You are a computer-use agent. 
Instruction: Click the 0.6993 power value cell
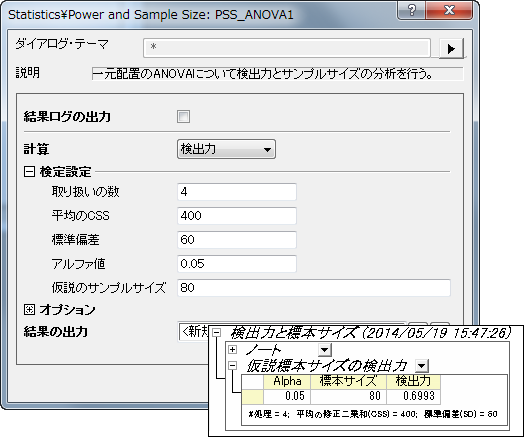click(413, 396)
